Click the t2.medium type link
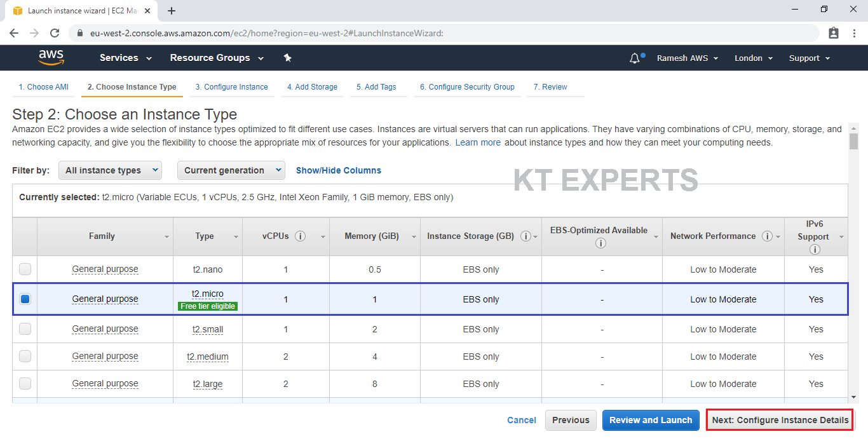Screen dimensions: 868x441 click(208, 356)
